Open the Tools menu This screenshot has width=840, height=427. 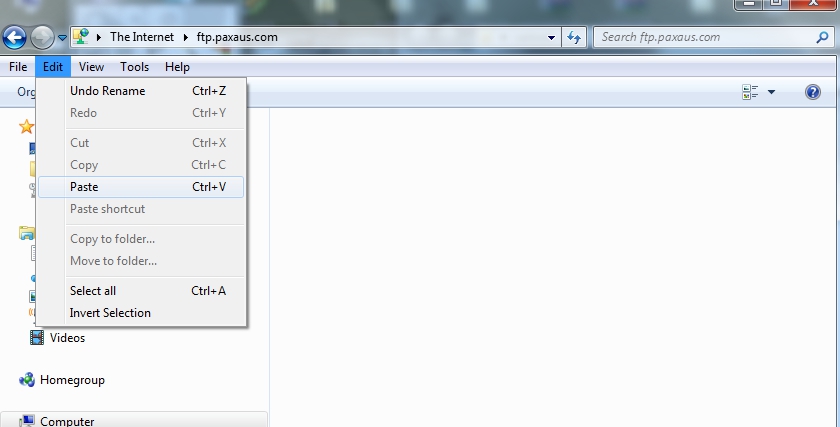(x=134, y=67)
